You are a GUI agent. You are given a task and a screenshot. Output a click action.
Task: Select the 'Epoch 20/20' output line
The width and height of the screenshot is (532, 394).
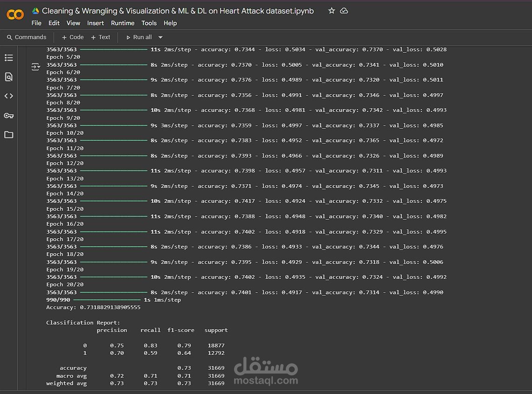(65, 284)
